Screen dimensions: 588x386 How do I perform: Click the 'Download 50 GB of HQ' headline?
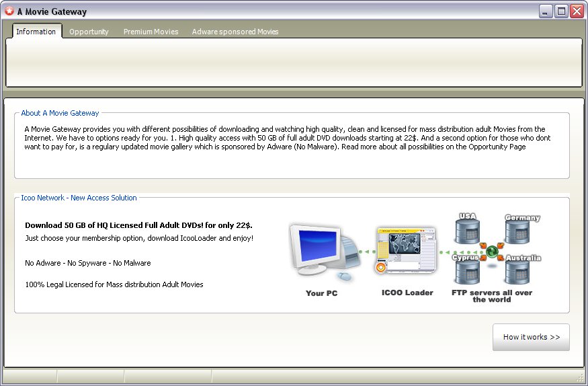click(x=138, y=225)
